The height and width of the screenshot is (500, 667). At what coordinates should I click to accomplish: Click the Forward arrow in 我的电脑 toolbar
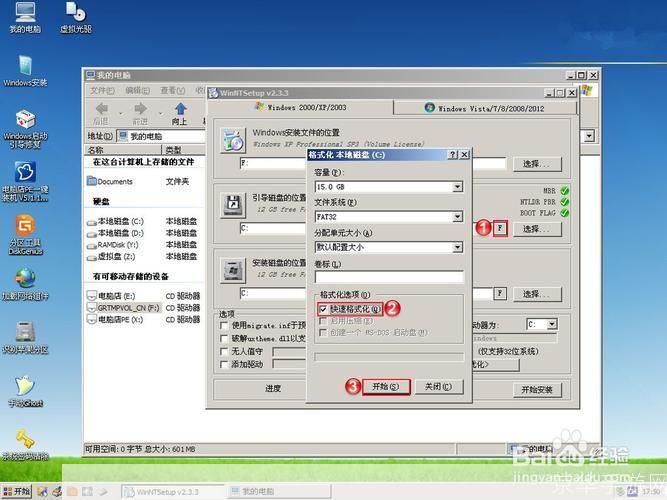pos(140,113)
